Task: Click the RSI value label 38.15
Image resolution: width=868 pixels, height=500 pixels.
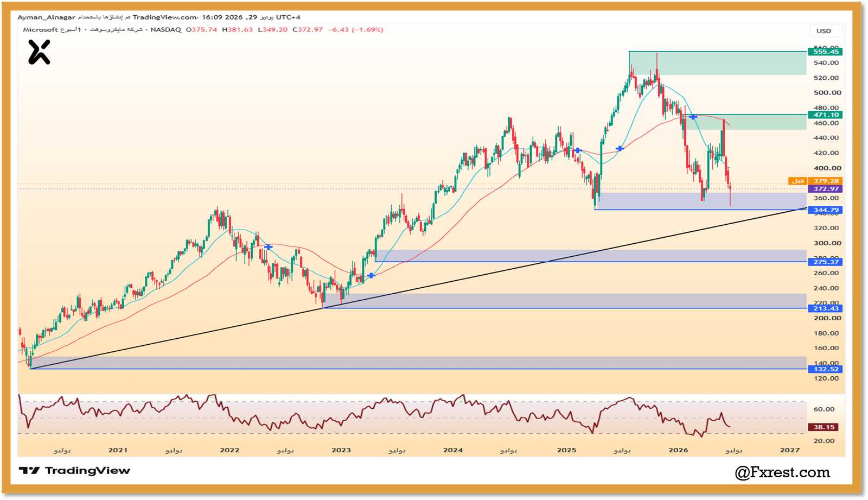Action: pos(824,427)
